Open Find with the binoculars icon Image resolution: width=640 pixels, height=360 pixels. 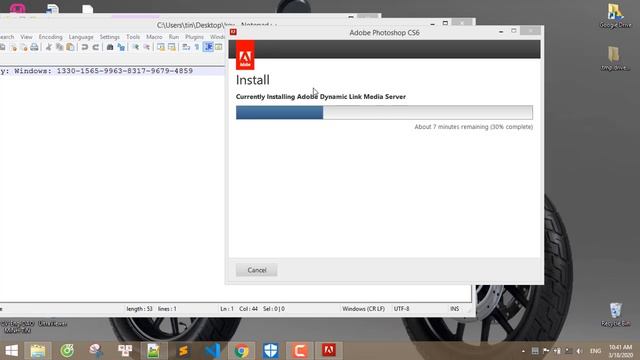click(110, 47)
